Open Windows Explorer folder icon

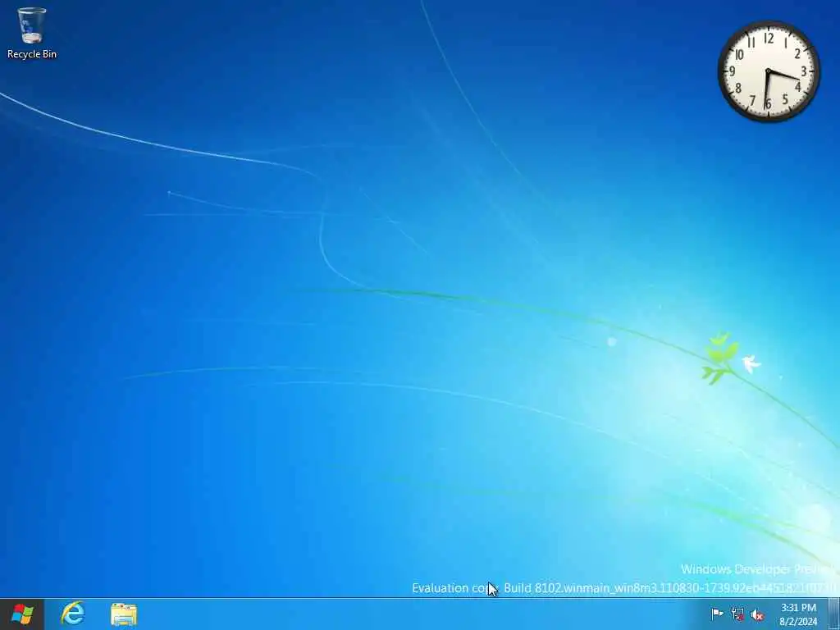[x=124, y=614]
